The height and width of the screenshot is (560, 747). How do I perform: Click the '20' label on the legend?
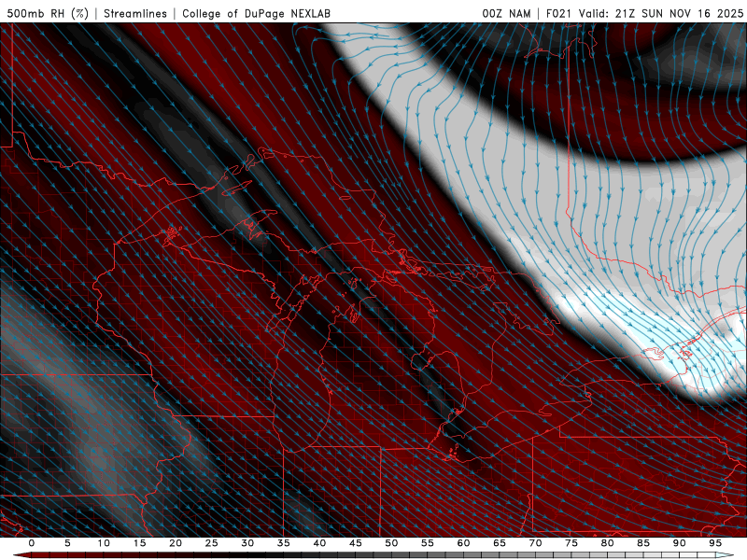(176, 543)
